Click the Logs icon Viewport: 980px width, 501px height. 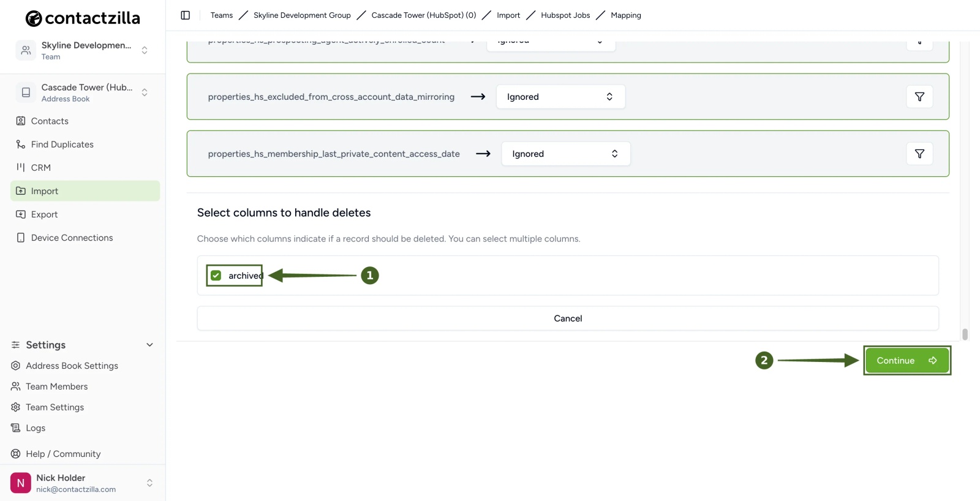[x=16, y=428]
